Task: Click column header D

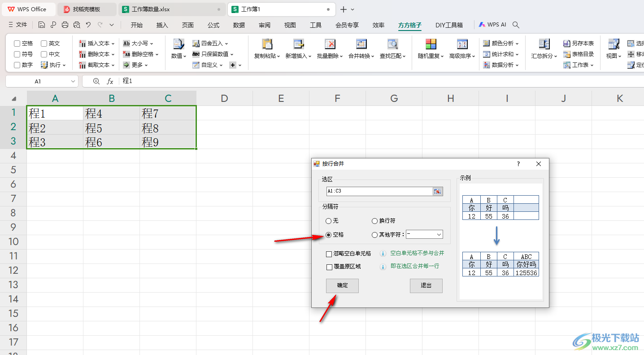Action: [225, 98]
